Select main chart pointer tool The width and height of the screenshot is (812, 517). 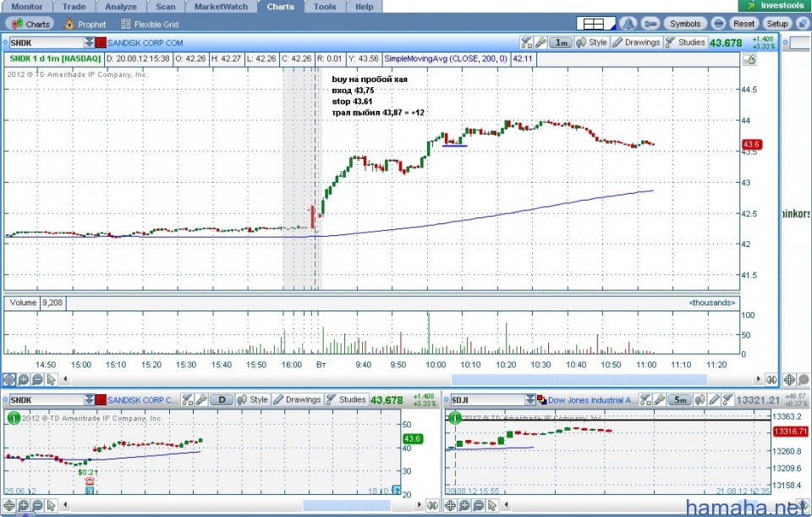51,379
